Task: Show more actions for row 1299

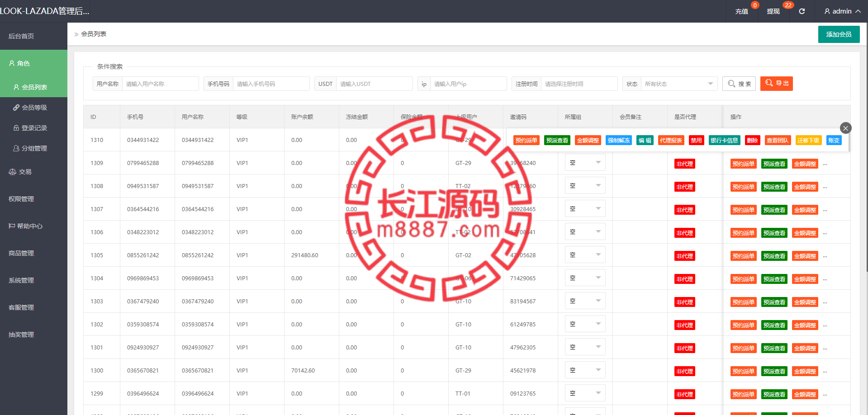Action: click(x=825, y=395)
